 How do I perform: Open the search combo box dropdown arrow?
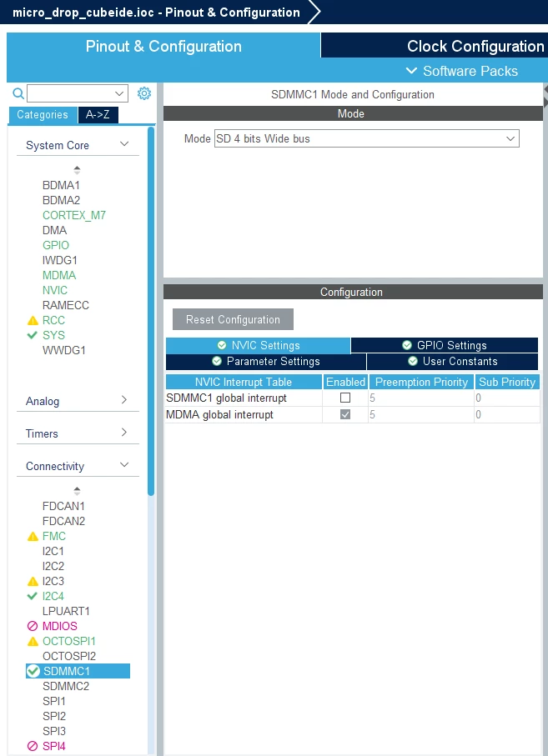(x=119, y=93)
